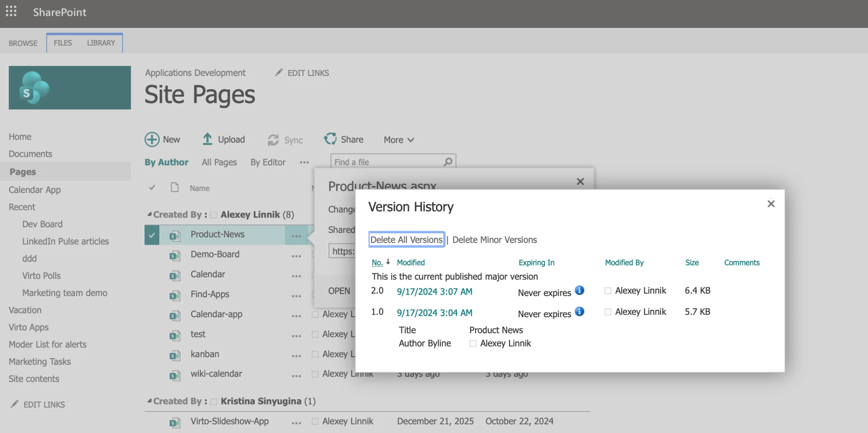868x433 pixels.
Task: Open ellipsis menu for Demo-Board
Action: [296, 256]
